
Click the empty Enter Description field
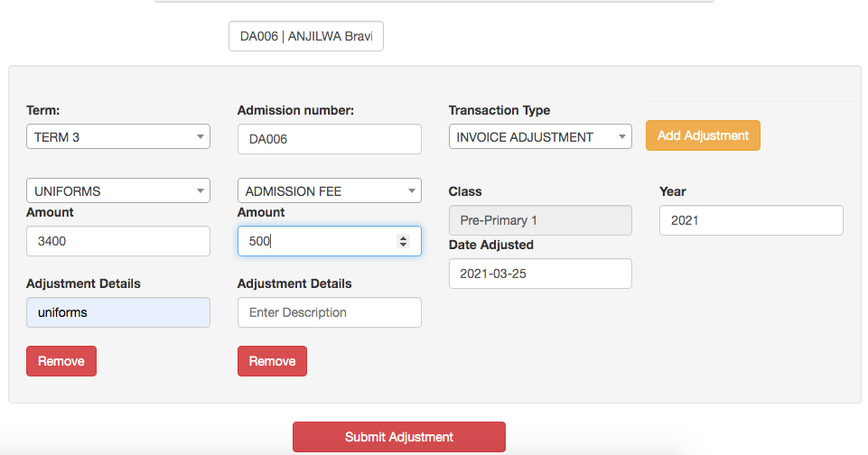pos(329,312)
